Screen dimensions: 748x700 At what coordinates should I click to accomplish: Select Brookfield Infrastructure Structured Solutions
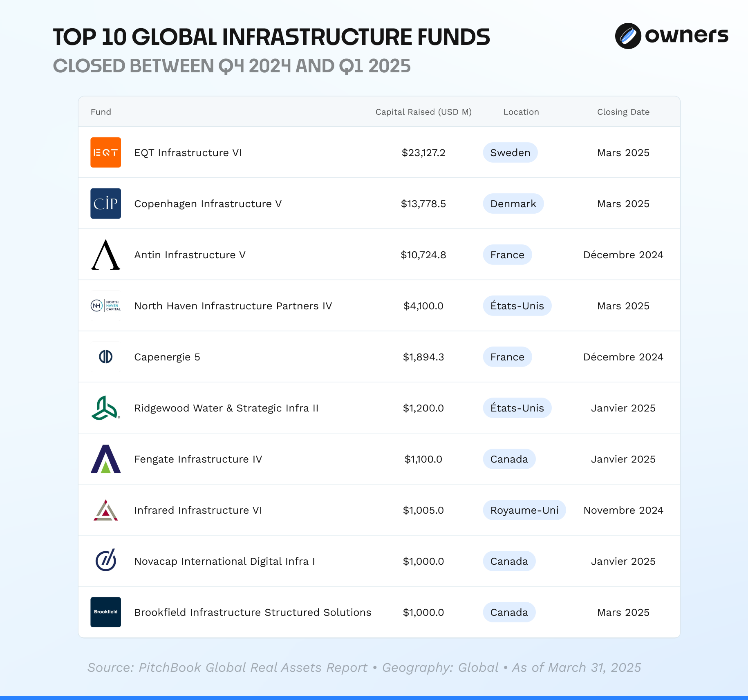(x=253, y=612)
